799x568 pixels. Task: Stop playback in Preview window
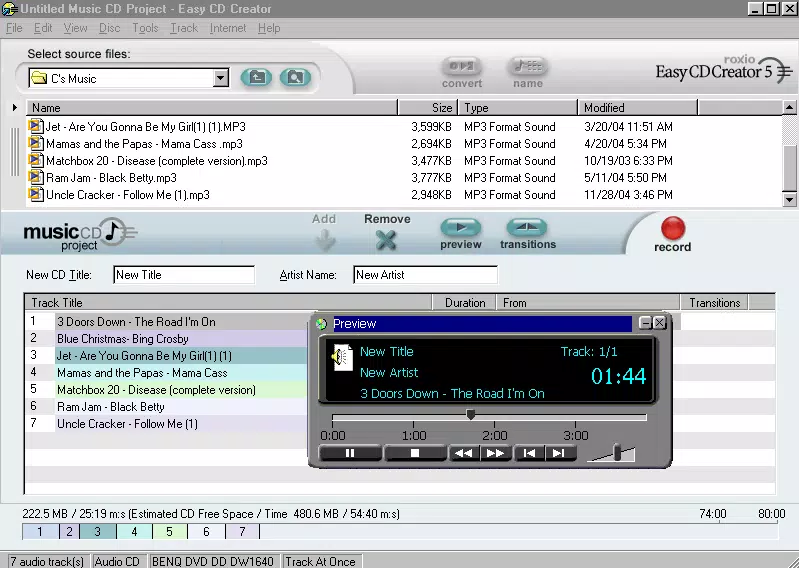[x=415, y=453]
